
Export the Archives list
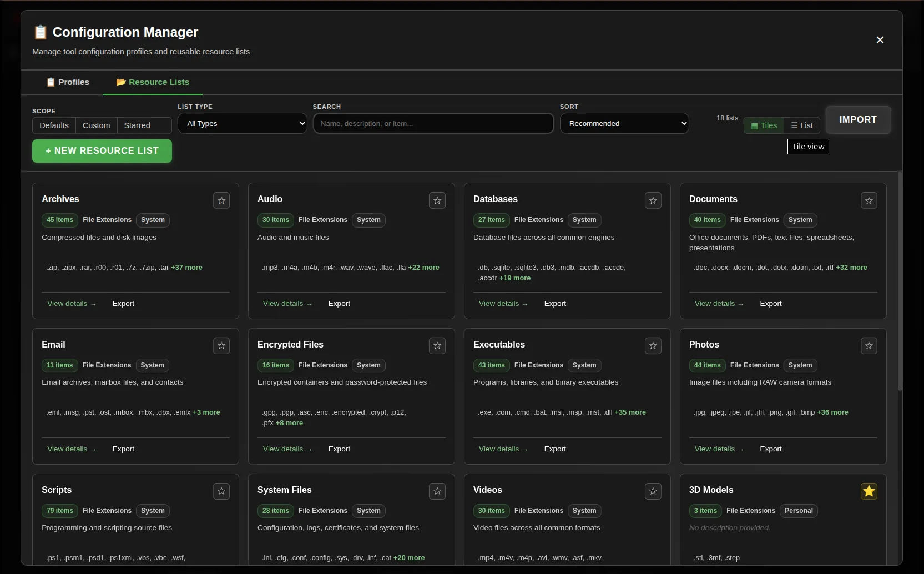123,304
